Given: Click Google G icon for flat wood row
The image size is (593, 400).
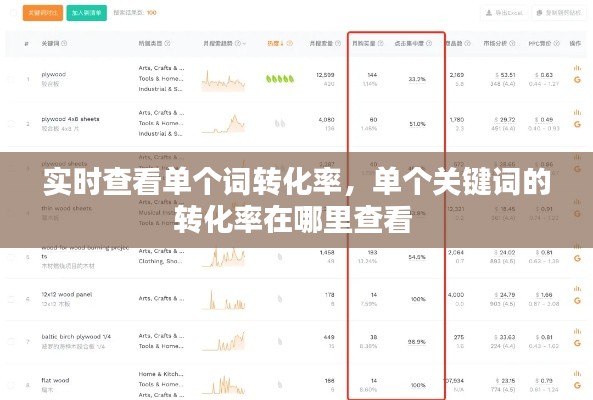Looking at the screenshot, I should tap(577, 386).
